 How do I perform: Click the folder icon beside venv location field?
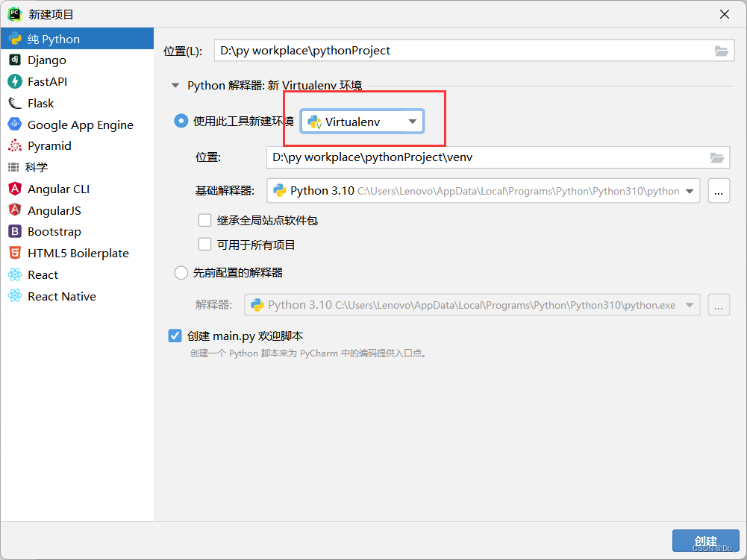717,157
